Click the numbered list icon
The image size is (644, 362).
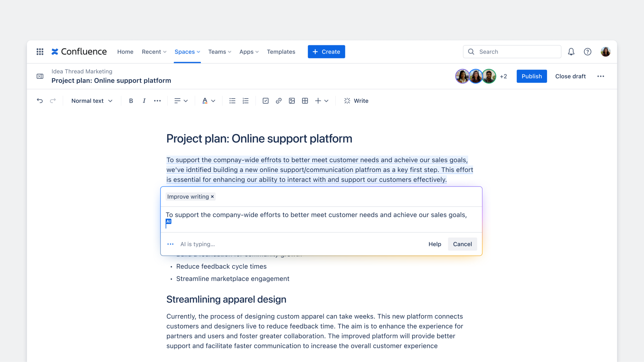tap(246, 101)
